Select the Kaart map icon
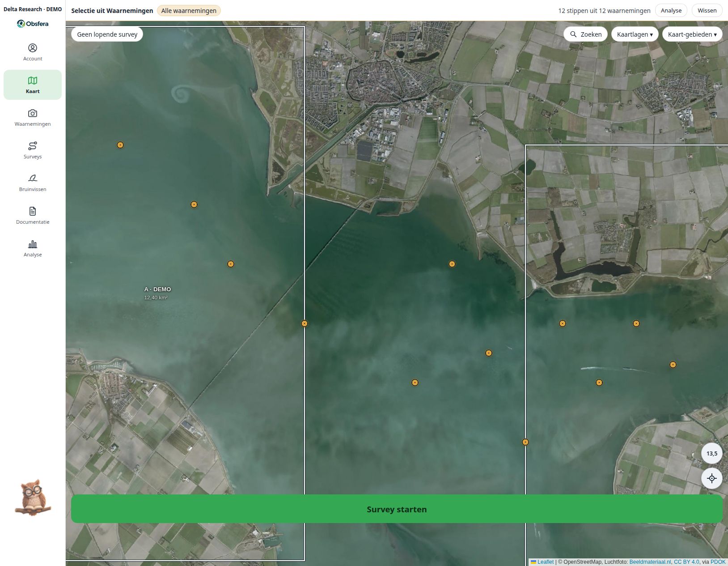Image resolution: width=728 pixels, height=566 pixels. (33, 81)
